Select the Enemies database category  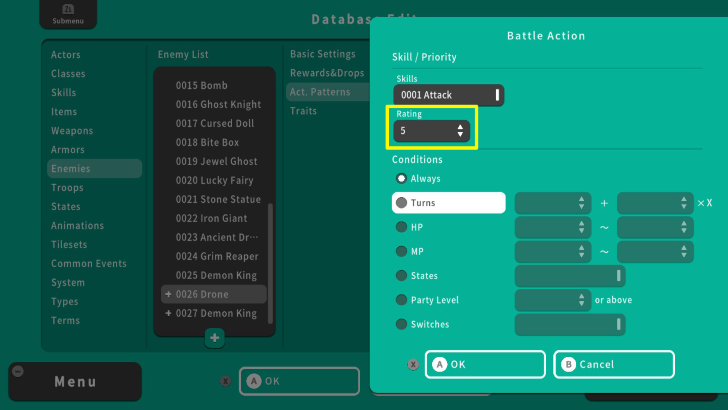[x=94, y=169]
